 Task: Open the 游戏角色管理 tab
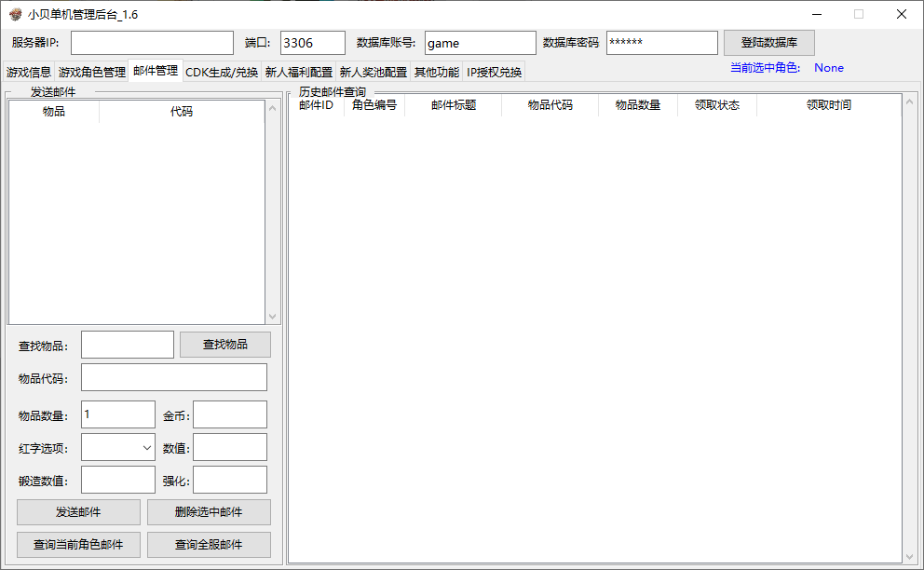(x=92, y=72)
